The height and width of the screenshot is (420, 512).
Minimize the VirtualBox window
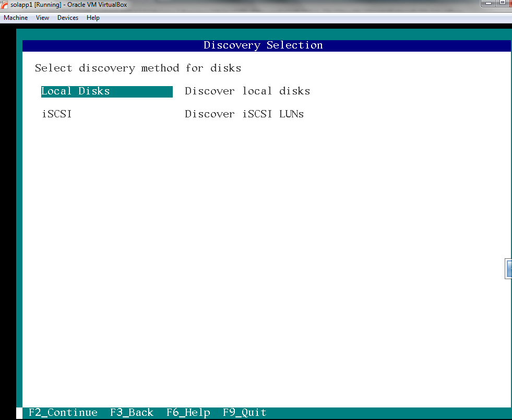point(488,3)
